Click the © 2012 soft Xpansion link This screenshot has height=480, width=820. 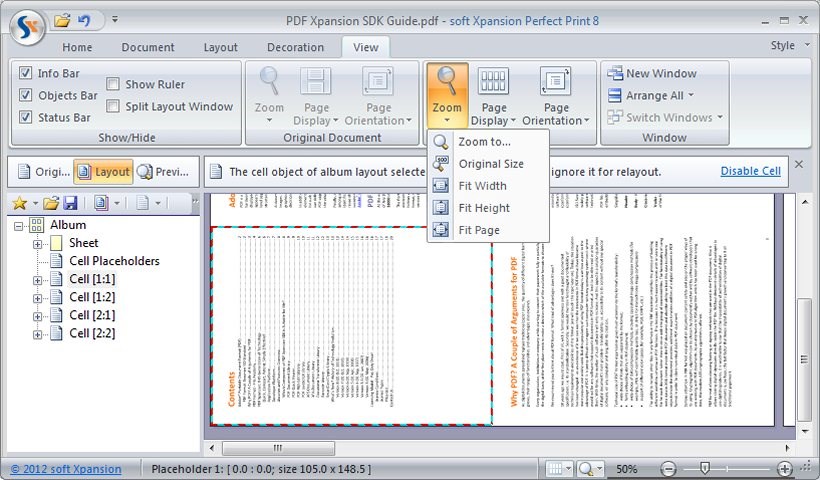(x=66, y=469)
